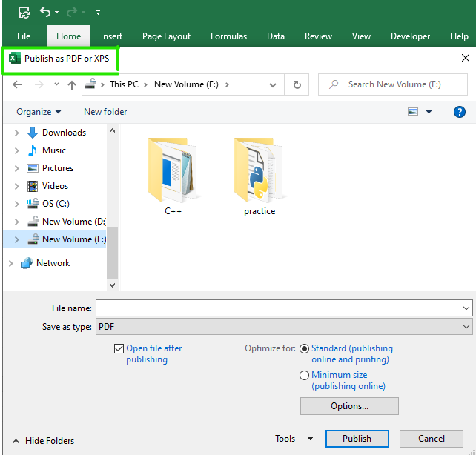Toggle the Open file after publishing checkbox
The width and height of the screenshot is (476, 455).
pyautogui.click(x=119, y=348)
